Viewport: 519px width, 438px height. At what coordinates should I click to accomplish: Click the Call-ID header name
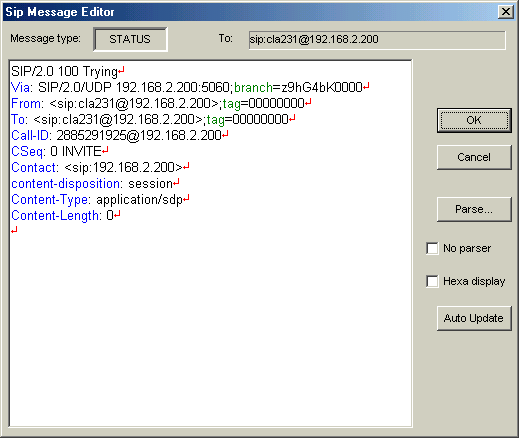pyautogui.click(x=30, y=135)
